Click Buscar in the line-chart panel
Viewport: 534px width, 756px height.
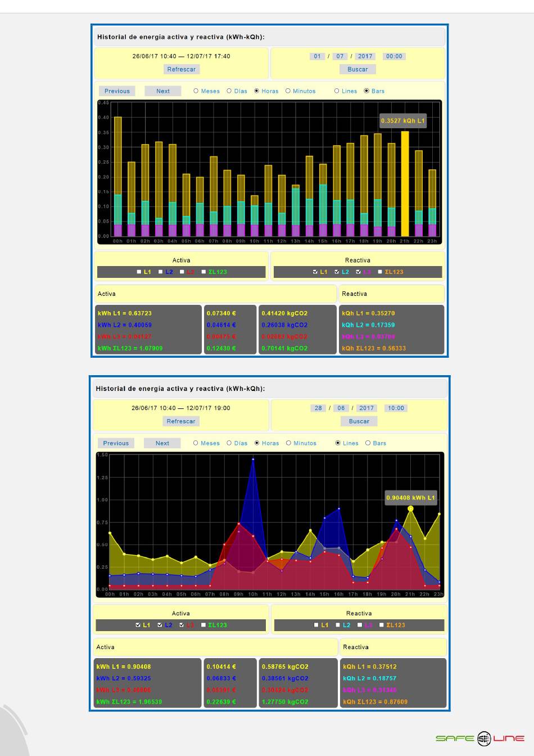(x=359, y=421)
